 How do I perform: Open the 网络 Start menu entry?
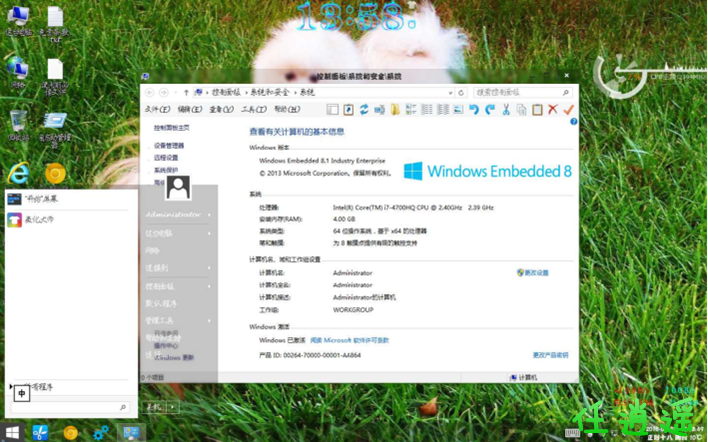pos(152,251)
